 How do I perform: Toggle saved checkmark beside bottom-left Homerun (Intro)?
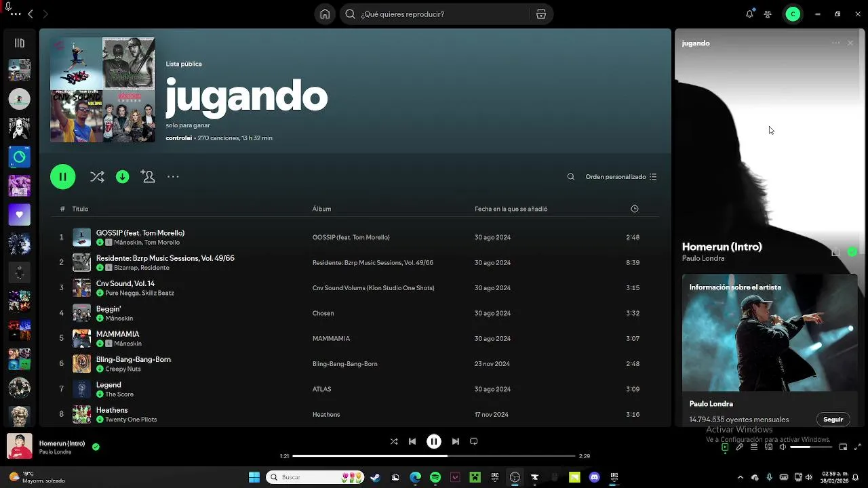coord(96,447)
